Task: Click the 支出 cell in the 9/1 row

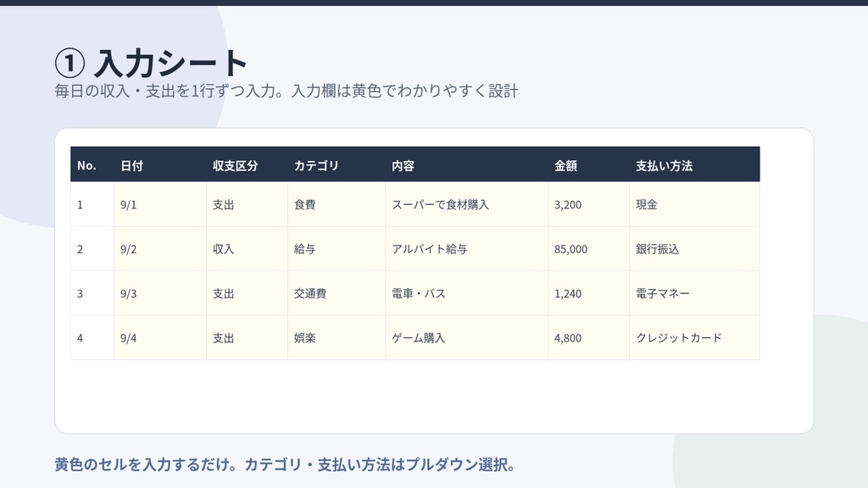Action: point(247,204)
